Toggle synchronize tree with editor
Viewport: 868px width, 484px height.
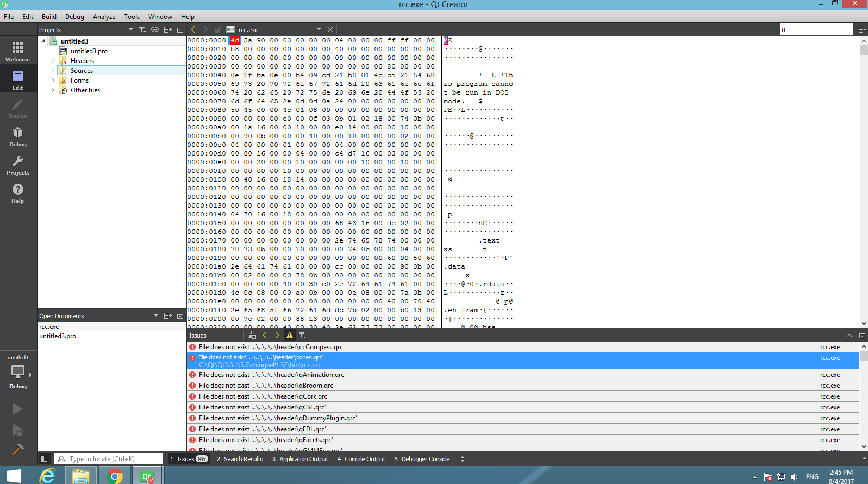(x=155, y=29)
